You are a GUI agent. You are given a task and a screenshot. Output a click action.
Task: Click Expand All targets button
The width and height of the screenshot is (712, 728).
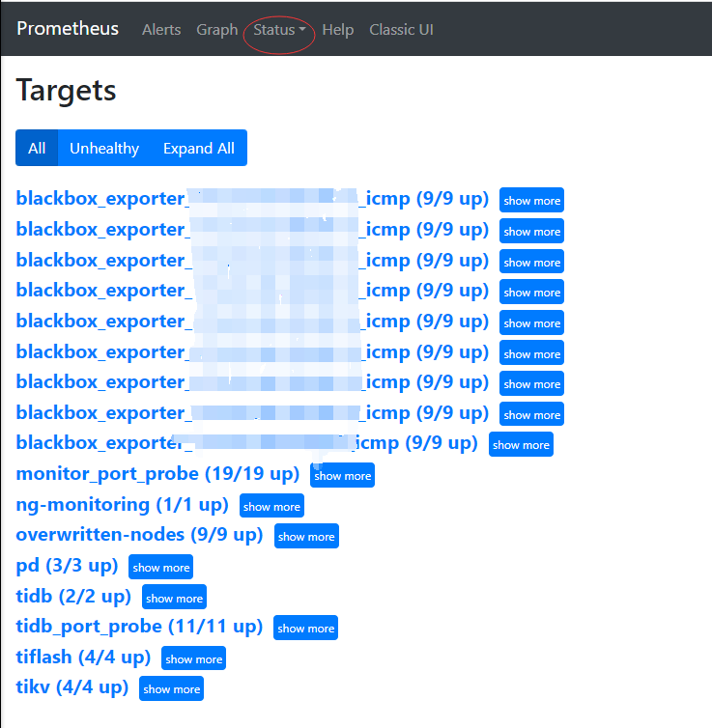pyautogui.click(x=199, y=148)
